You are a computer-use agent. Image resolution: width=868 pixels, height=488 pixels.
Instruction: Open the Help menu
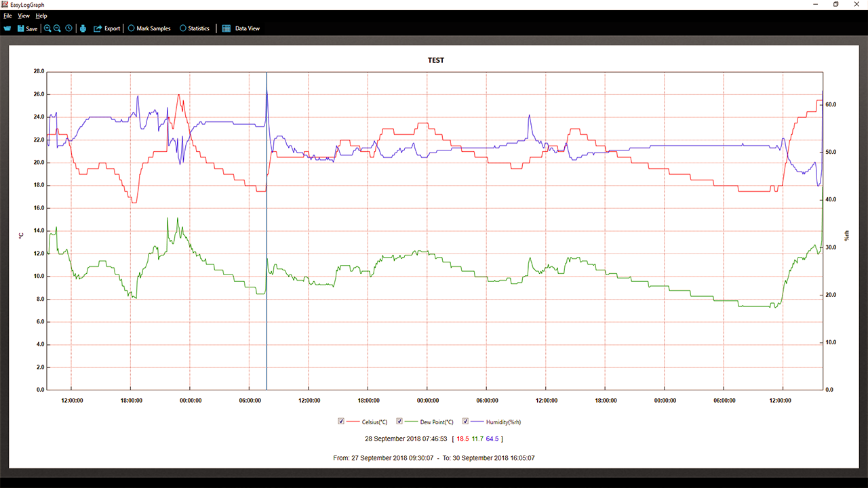(x=41, y=16)
